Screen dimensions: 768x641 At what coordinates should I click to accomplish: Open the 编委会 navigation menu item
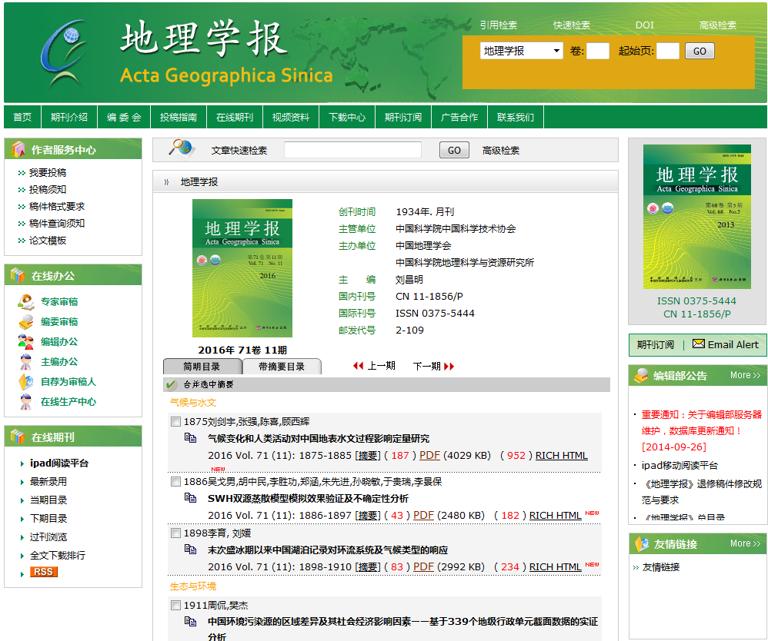click(124, 117)
